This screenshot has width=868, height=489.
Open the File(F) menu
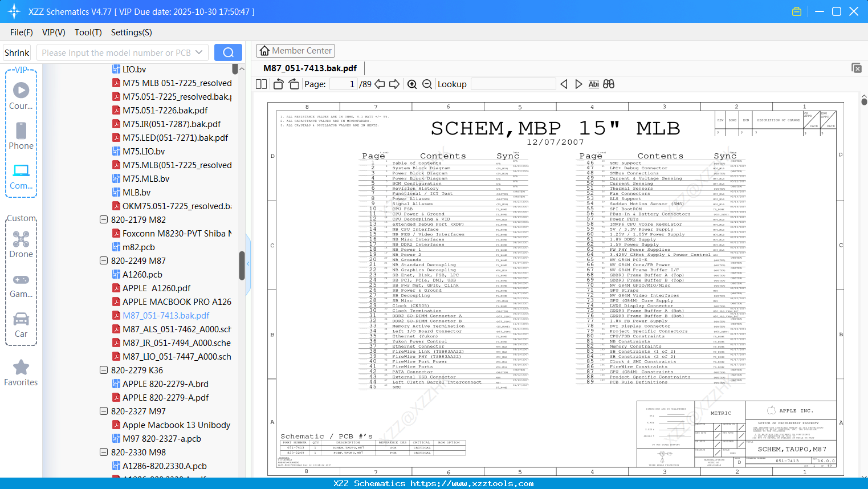(22, 32)
